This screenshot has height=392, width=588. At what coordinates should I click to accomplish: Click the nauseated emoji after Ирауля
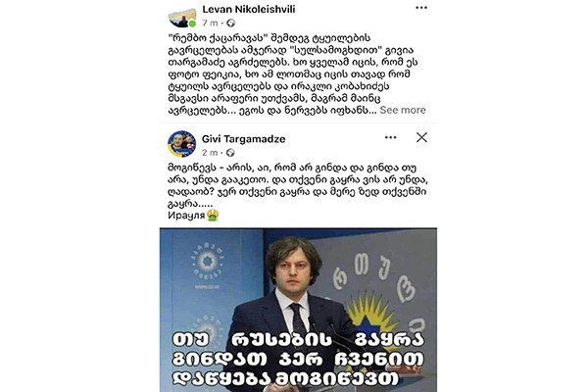point(213,216)
